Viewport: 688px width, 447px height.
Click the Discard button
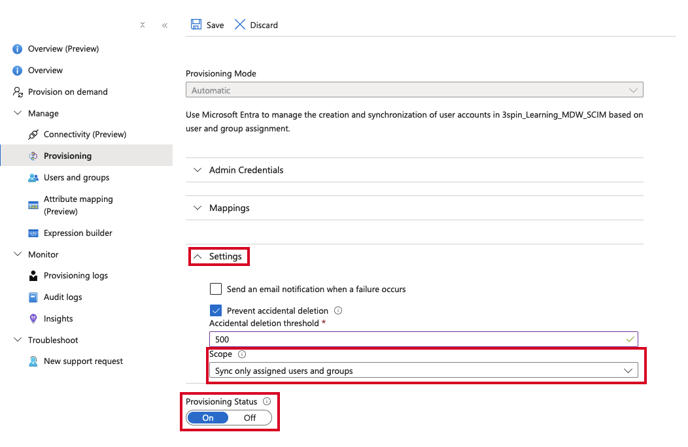pyautogui.click(x=256, y=25)
